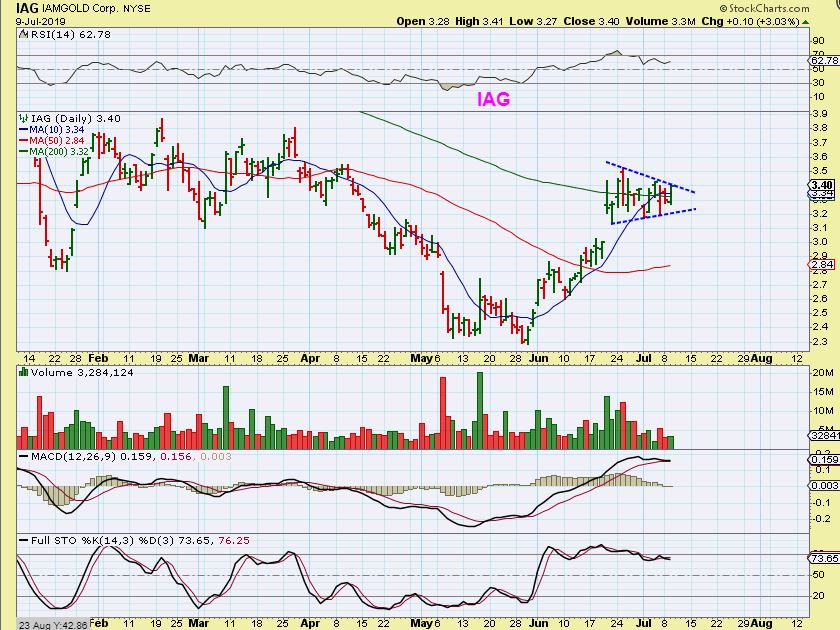Screen dimensions: 840x630
Task: Click the High 3.41 value
Action: coord(479,21)
